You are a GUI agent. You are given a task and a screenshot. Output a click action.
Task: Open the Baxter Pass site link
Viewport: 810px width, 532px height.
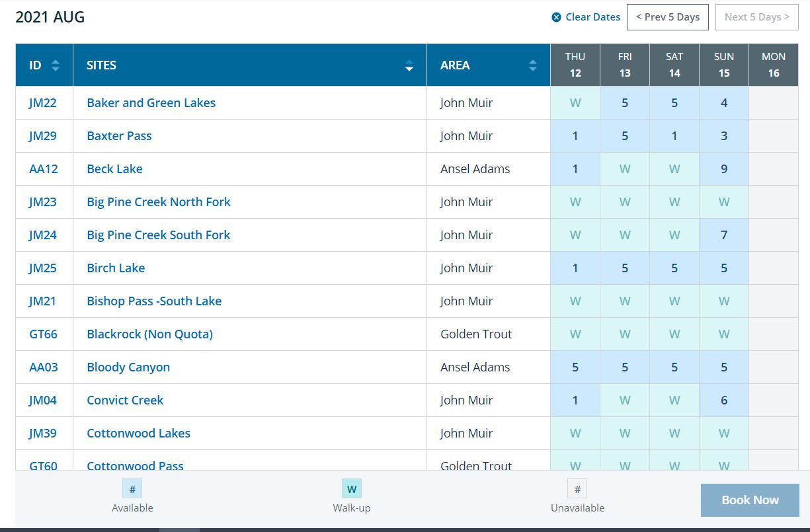pyautogui.click(x=120, y=136)
